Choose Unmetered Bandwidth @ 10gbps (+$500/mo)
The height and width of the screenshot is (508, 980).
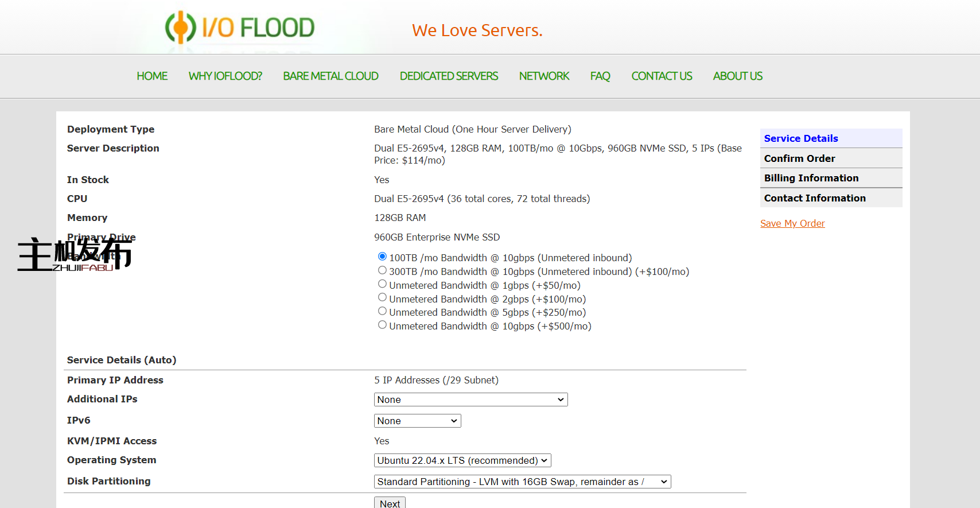[382, 325]
